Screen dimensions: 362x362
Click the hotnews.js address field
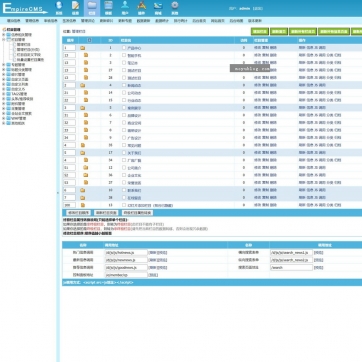[x=126, y=253]
